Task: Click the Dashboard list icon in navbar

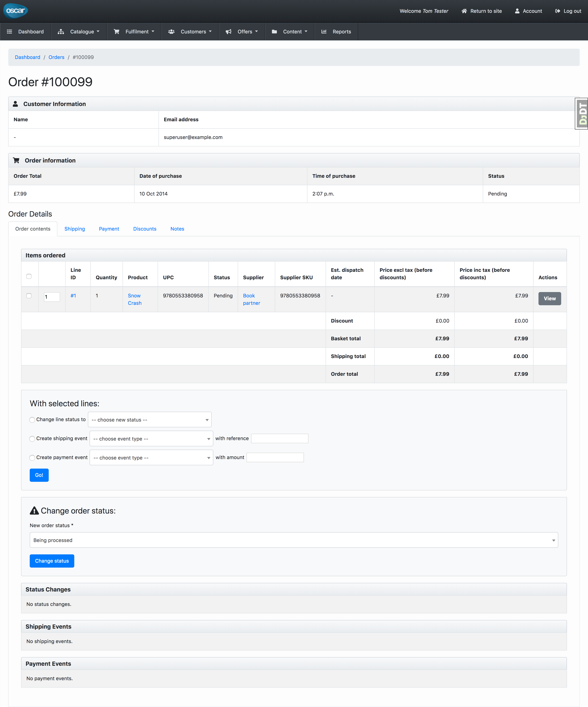Action: 9,32
